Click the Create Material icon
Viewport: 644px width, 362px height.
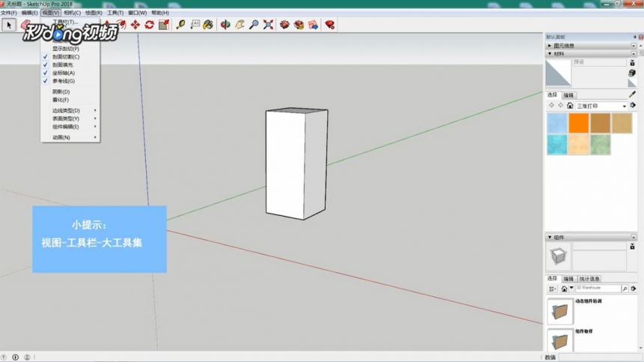pos(632,73)
